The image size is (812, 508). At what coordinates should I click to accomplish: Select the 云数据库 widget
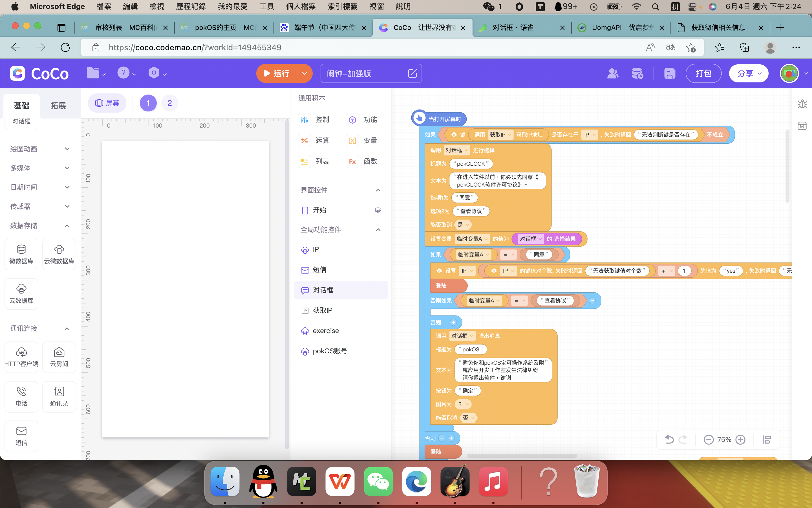point(21,294)
